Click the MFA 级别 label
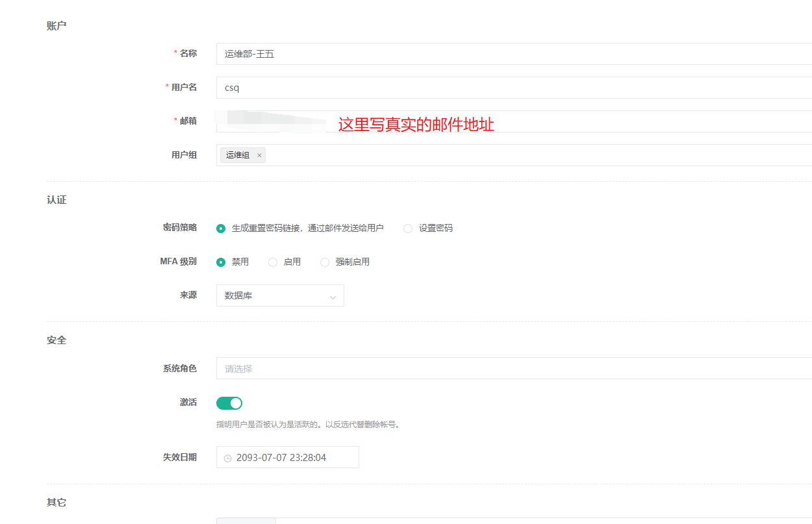Viewport: 812px width, 524px height. click(x=179, y=262)
